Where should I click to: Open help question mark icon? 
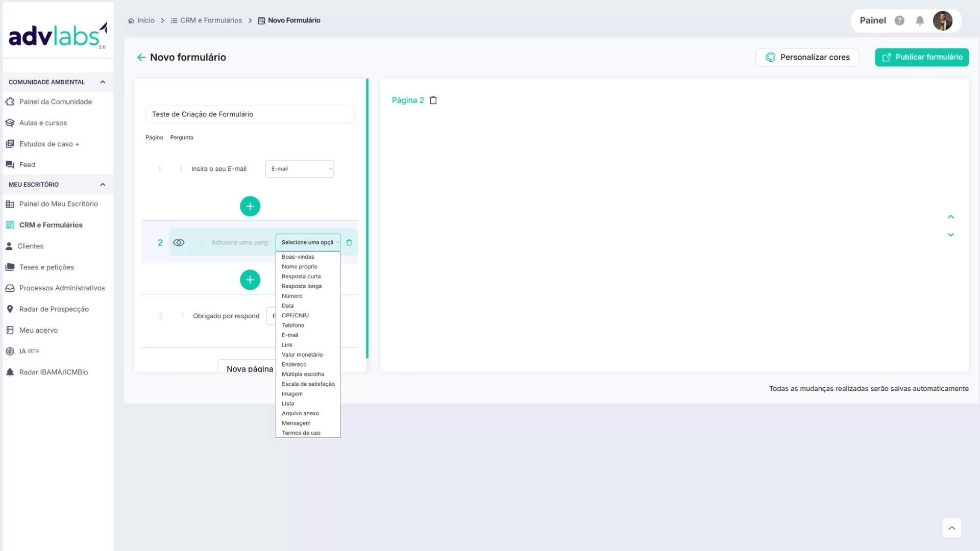click(x=899, y=21)
